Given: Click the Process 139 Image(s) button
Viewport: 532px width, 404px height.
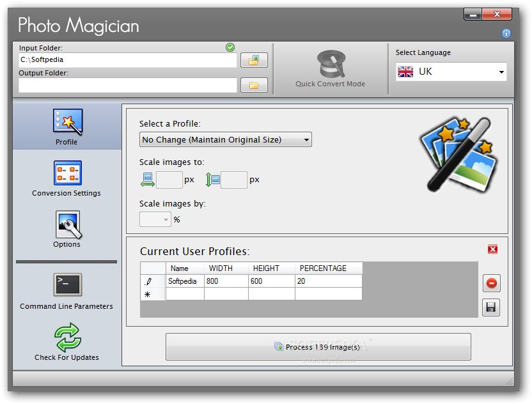Looking at the screenshot, I should [x=318, y=346].
